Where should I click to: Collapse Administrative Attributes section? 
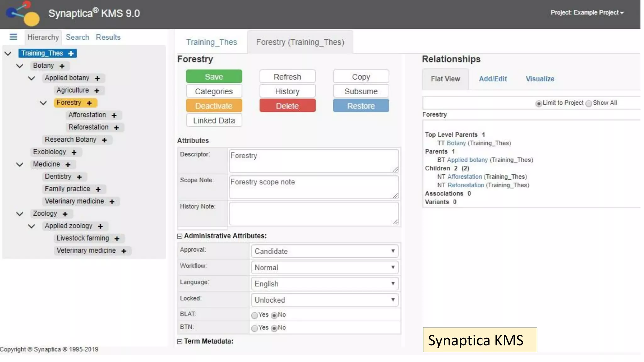pyautogui.click(x=180, y=236)
